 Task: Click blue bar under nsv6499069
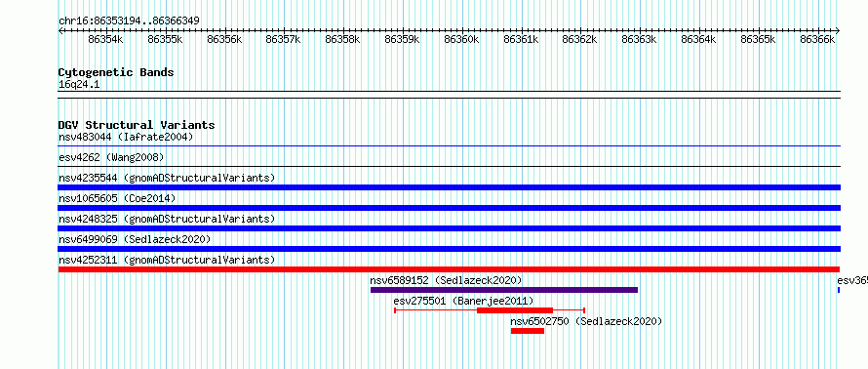pos(449,249)
